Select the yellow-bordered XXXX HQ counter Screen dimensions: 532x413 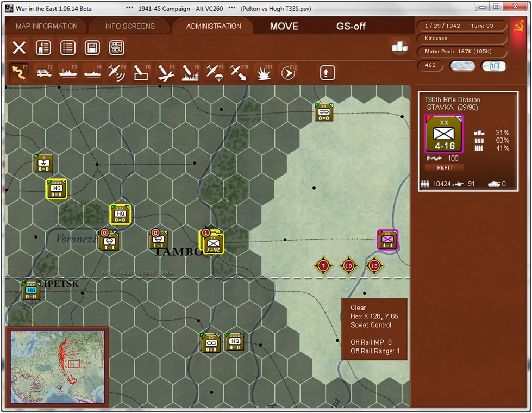pos(57,189)
